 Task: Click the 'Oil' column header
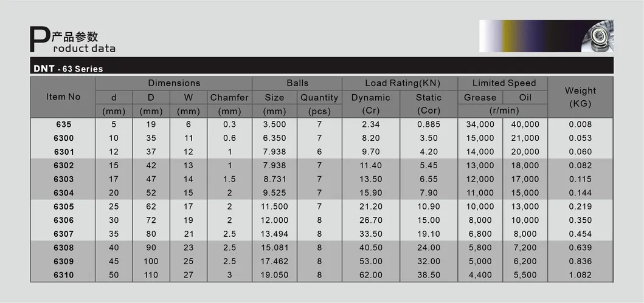[x=525, y=98]
